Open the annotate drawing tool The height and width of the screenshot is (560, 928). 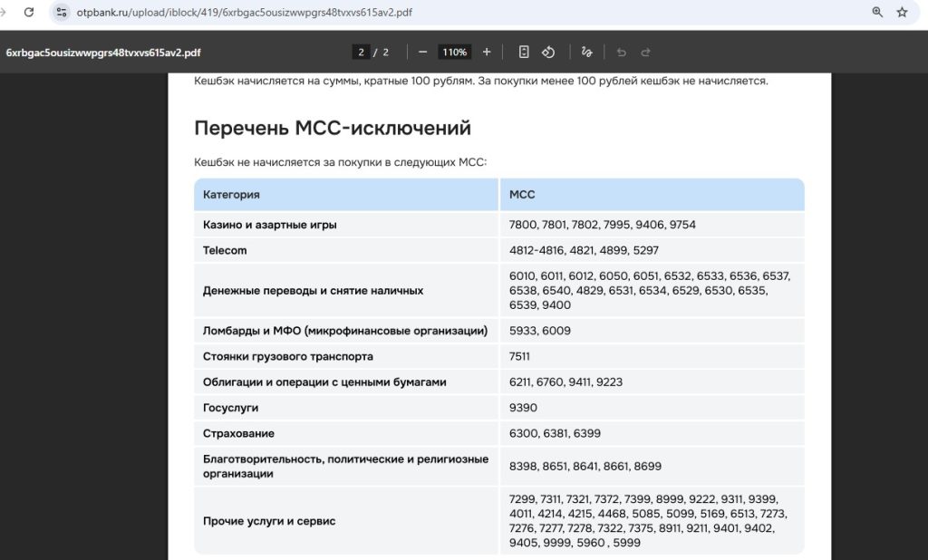(x=586, y=52)
